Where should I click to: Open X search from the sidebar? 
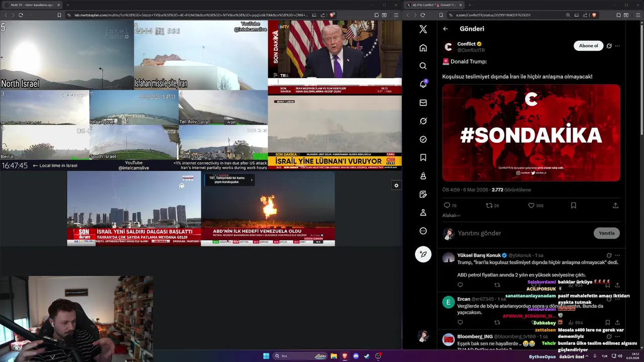click(423, 66)
